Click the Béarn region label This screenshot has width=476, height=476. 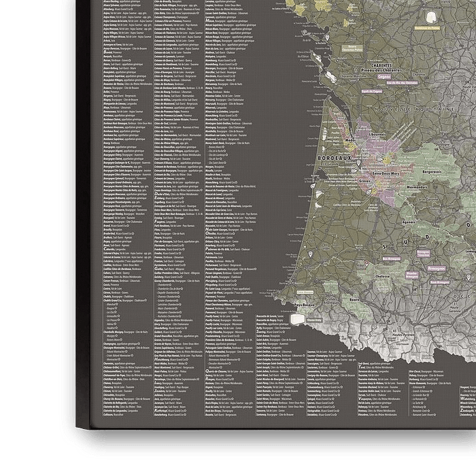click(x=354, y=299)
